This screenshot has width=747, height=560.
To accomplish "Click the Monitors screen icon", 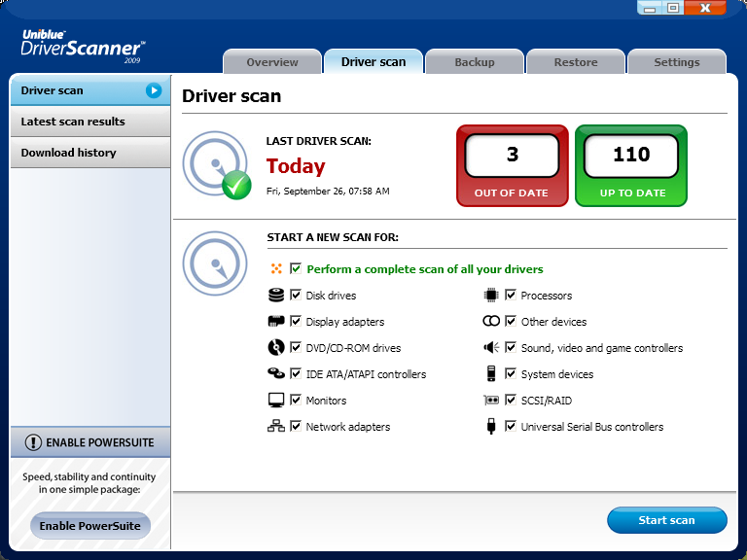I will point(276,400).
